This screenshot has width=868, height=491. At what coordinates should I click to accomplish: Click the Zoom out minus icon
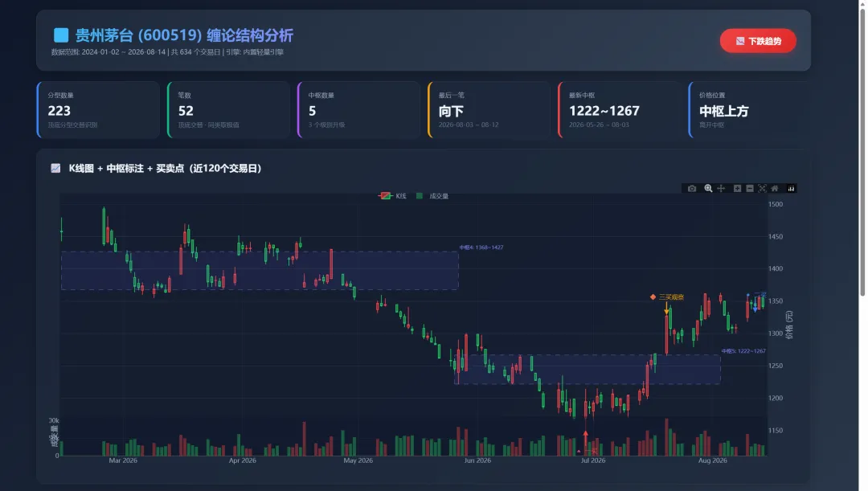pos(750,189)
